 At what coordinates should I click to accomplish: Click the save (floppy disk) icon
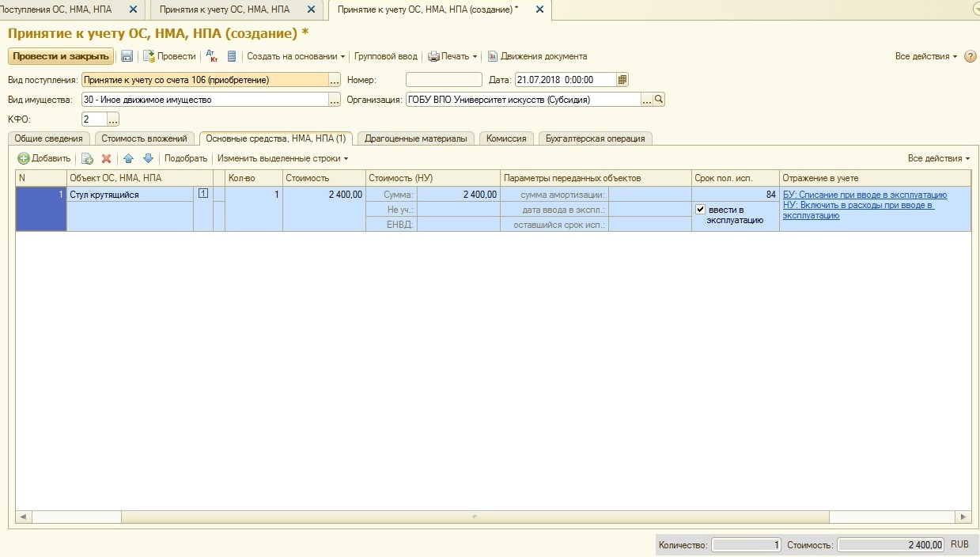(127, 56)
